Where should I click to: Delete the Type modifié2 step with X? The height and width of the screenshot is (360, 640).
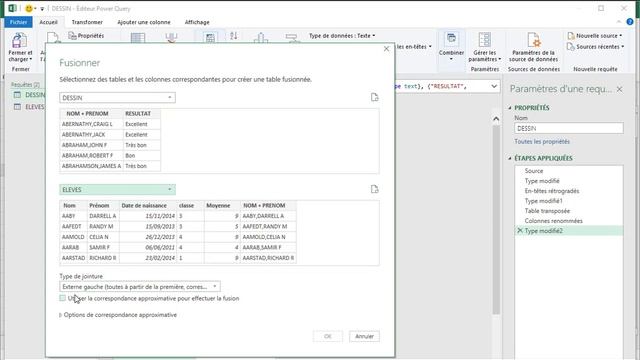coord(520,231)
